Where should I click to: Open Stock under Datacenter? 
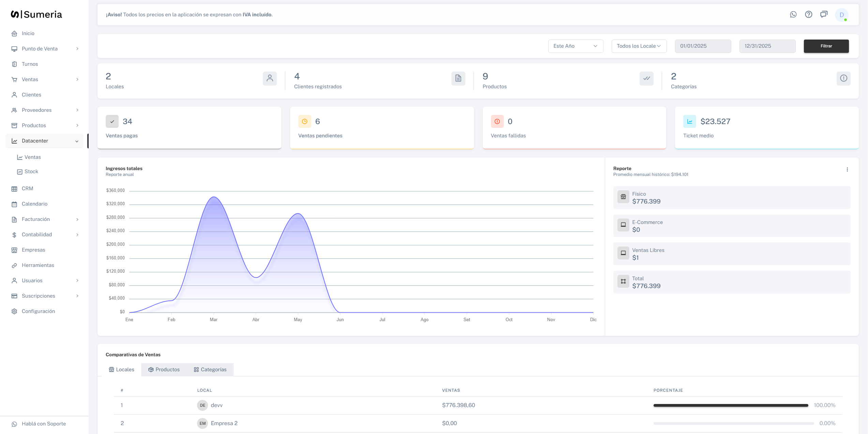[31, 171]
